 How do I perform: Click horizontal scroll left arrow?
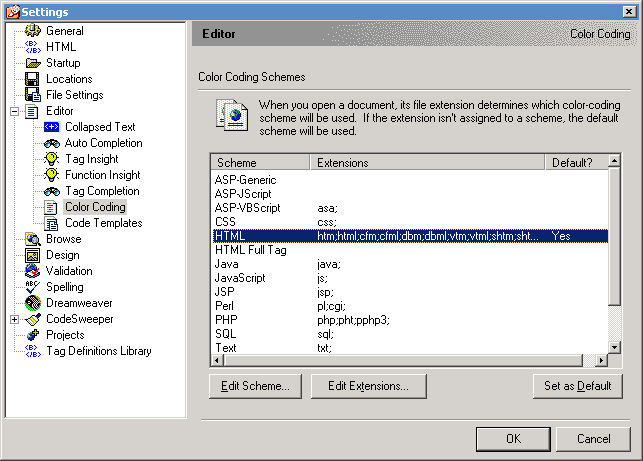[217, 361]
